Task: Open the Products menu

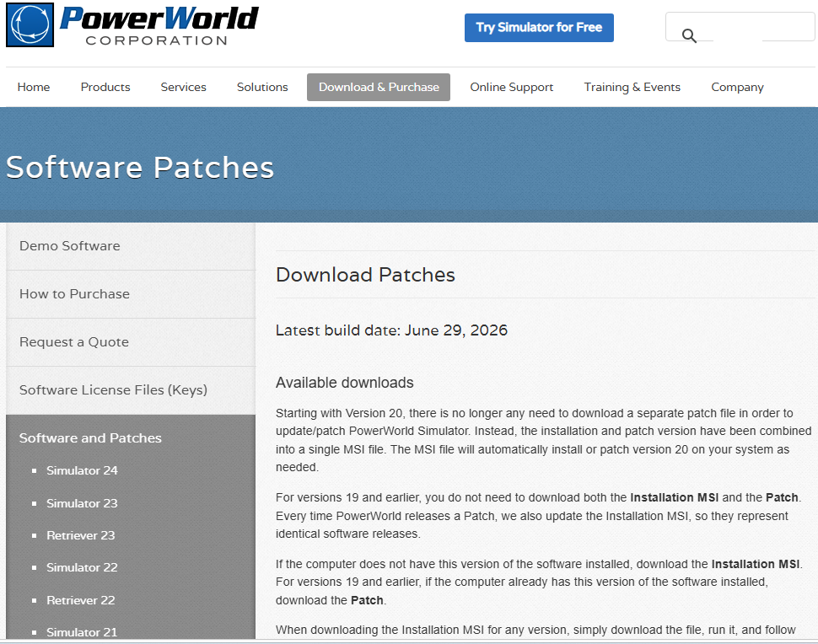Action: point(105,87)
